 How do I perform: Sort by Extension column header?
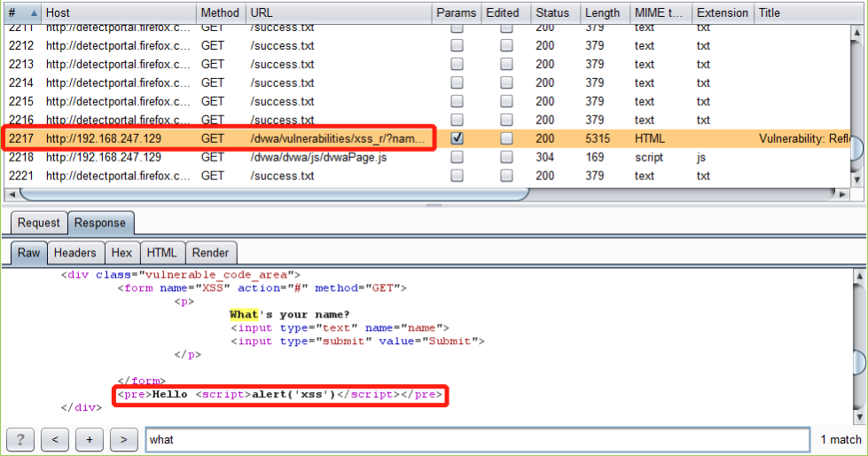723,12
